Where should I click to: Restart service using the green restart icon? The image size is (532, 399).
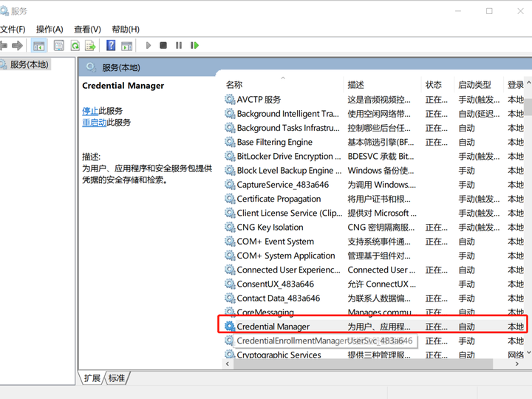(194, 45)
